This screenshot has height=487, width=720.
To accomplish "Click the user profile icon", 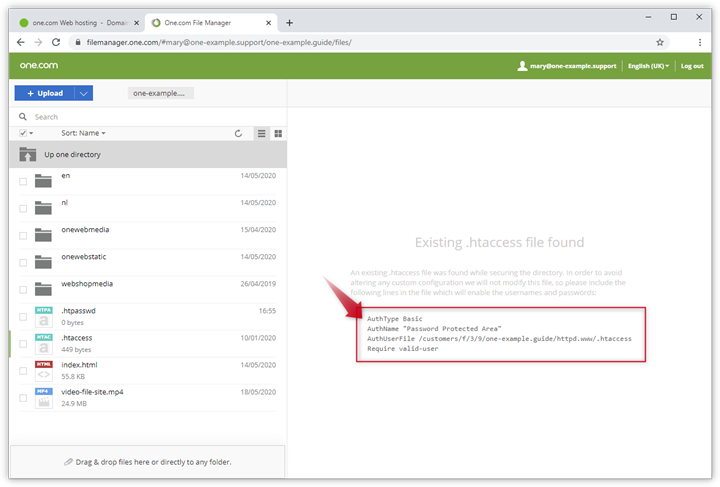I will tap(522, 66).
